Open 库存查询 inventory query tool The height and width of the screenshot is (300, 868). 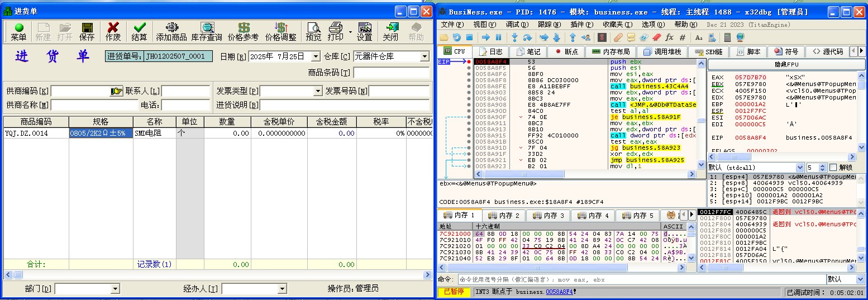pyautogui.click(x=207, y=31)
